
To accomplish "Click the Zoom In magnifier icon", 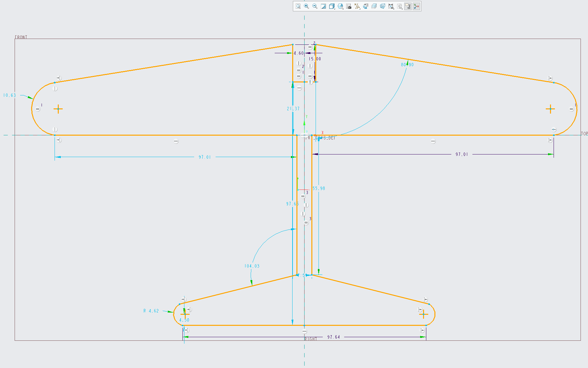I will pyautogui.click(x=306, y=6).
